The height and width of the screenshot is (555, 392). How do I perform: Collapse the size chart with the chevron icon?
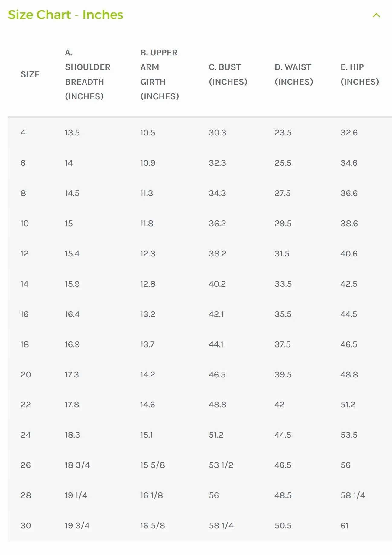tap(376, 15)
